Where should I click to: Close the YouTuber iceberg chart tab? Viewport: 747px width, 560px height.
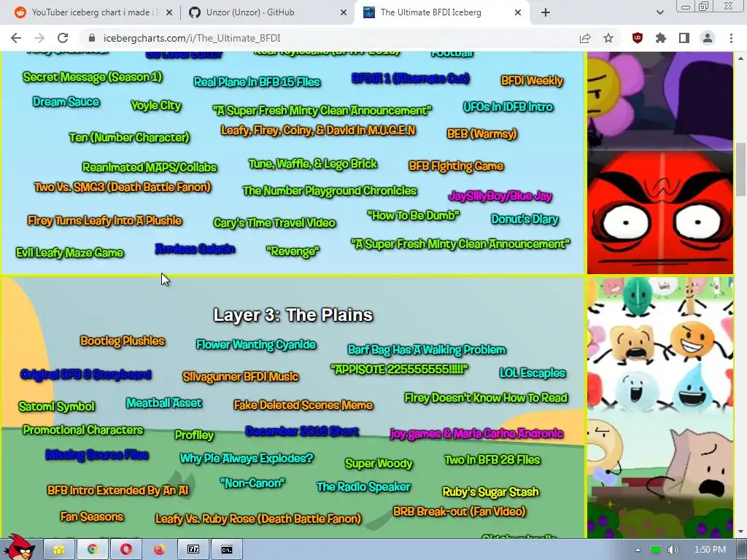click(x=169, y=13)
